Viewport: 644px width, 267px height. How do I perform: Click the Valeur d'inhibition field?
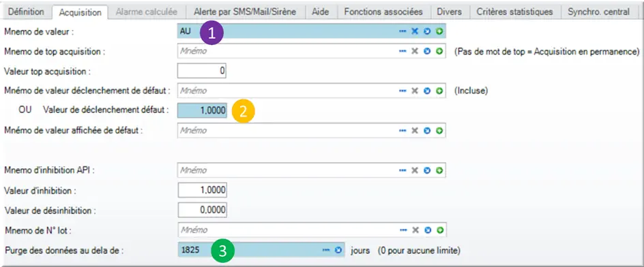202,190
